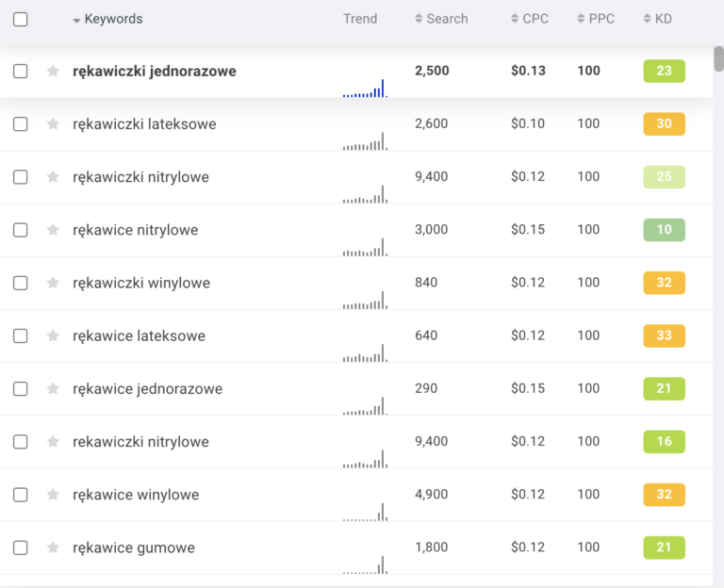
Task: Click orange KD badge 30
Action: [x=664, y=124]
